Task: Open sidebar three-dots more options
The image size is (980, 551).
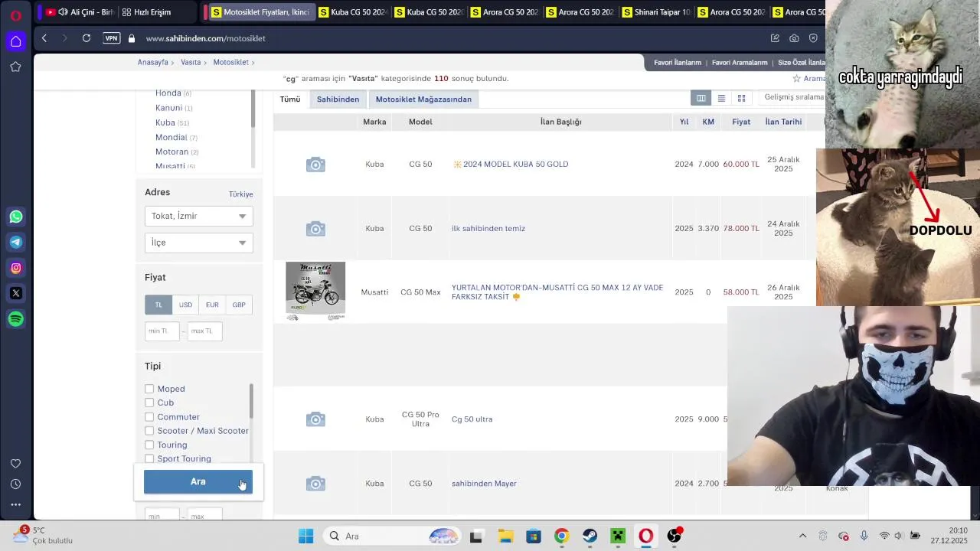Action: pyautogui.click(x=15, y=504)
